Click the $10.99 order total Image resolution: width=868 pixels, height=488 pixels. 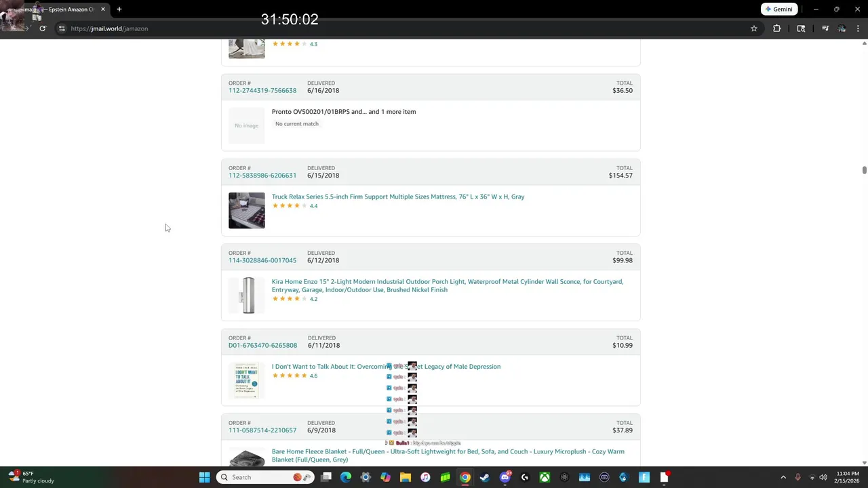623,345
